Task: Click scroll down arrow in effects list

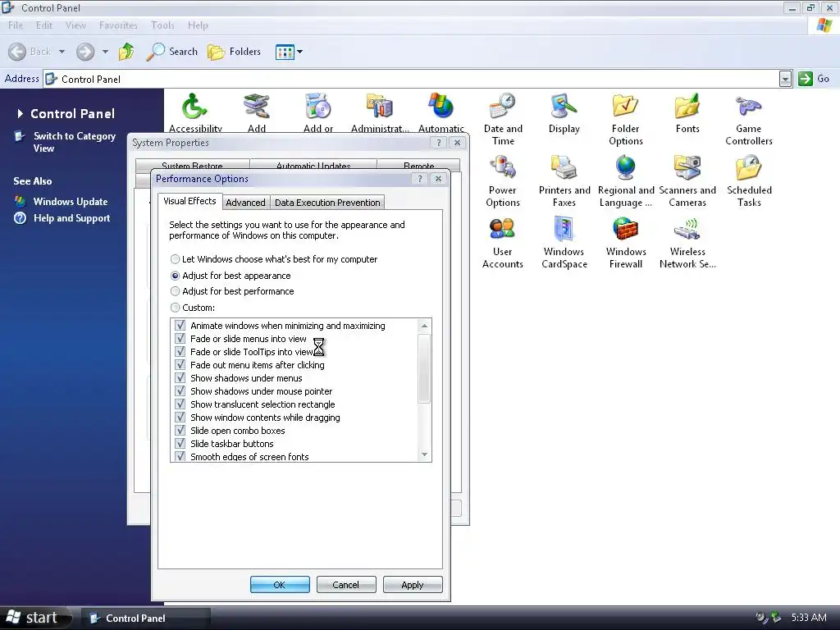Action: [424, 454]
